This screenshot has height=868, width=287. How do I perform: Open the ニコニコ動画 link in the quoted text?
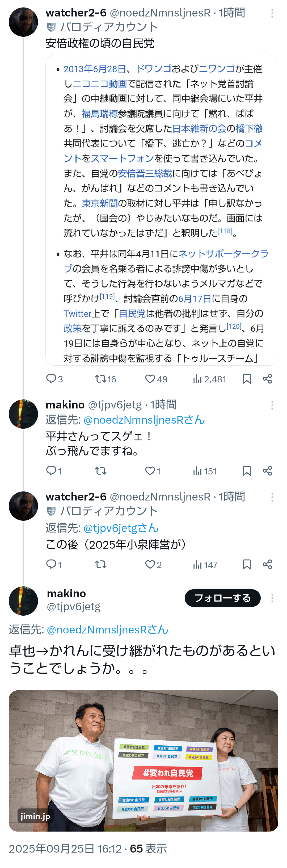100,84
